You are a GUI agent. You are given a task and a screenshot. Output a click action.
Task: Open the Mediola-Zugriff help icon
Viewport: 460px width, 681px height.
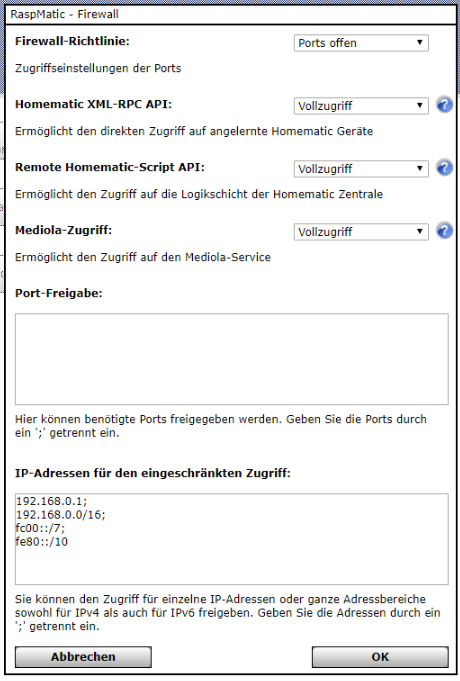point(444,231)
